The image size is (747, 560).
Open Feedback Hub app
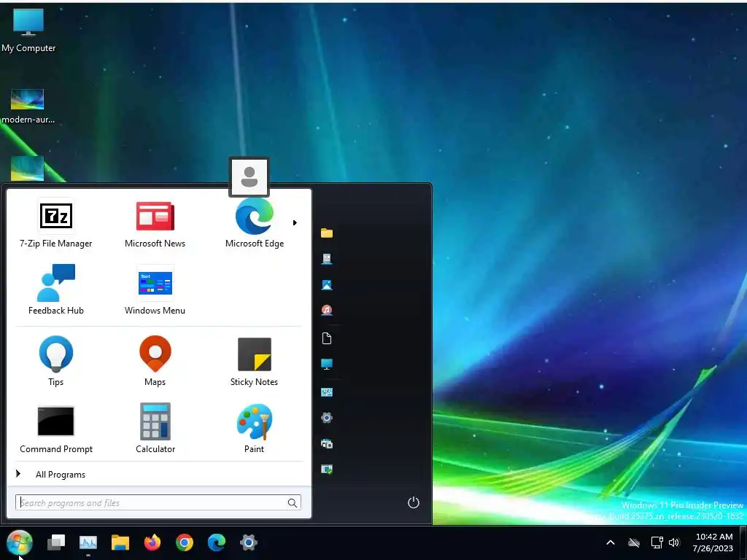(x=55, y=289)
